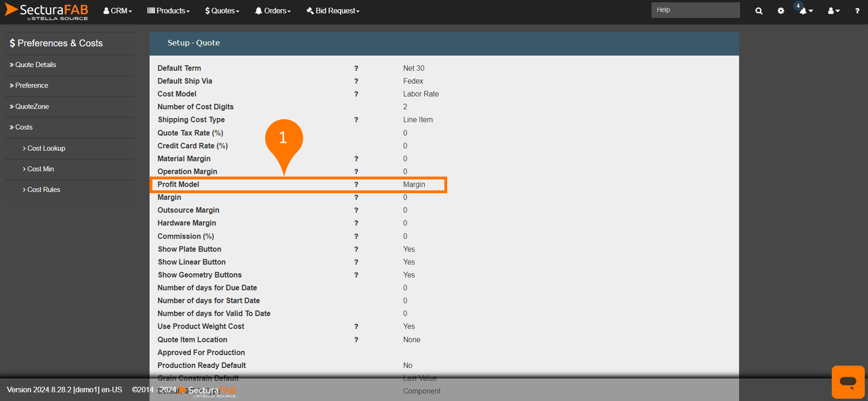Open the settings gear icon
Image resolution: width=868 pixels, height=401 pixels.
(781, 11)
